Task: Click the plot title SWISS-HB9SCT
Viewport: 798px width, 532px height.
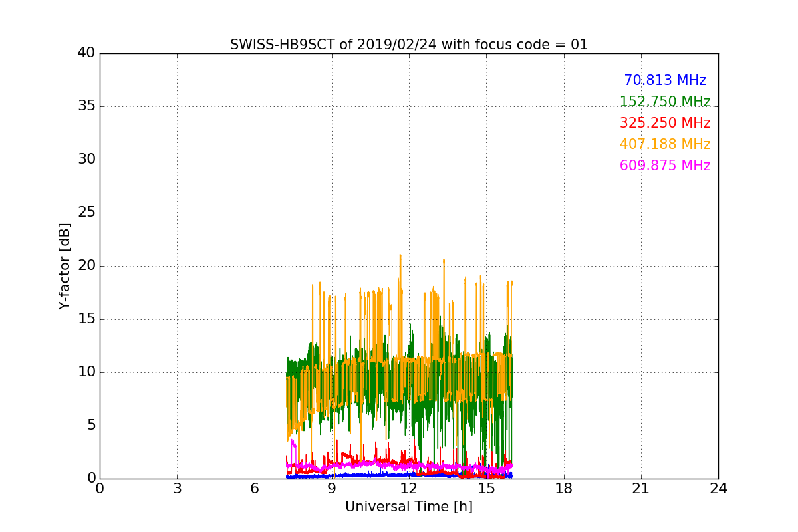Action: point(409,45)
